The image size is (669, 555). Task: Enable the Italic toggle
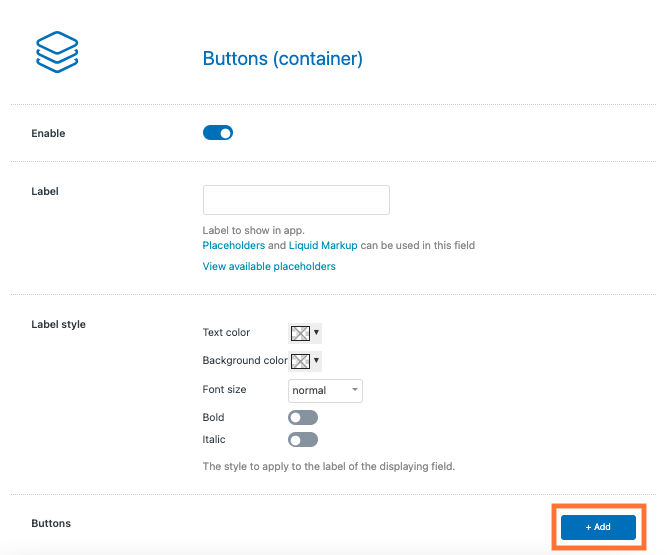303,439
